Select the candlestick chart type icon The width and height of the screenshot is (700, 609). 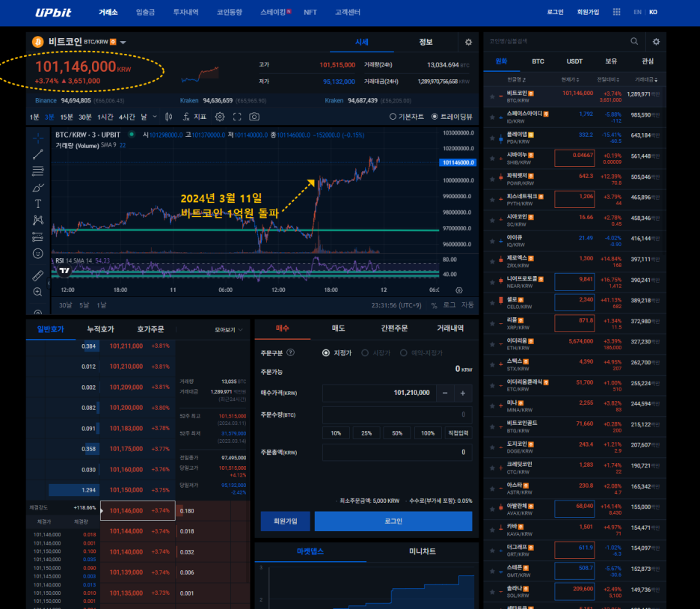(168, 117)
